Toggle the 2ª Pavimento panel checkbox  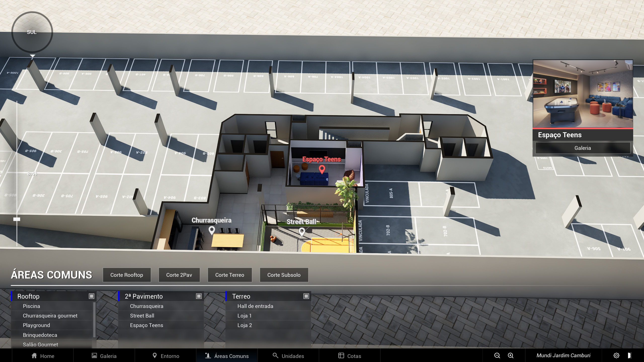click(x=199, y=296)
